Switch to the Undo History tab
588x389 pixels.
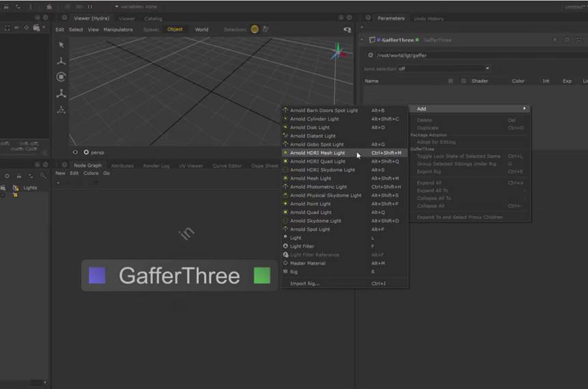429,18
